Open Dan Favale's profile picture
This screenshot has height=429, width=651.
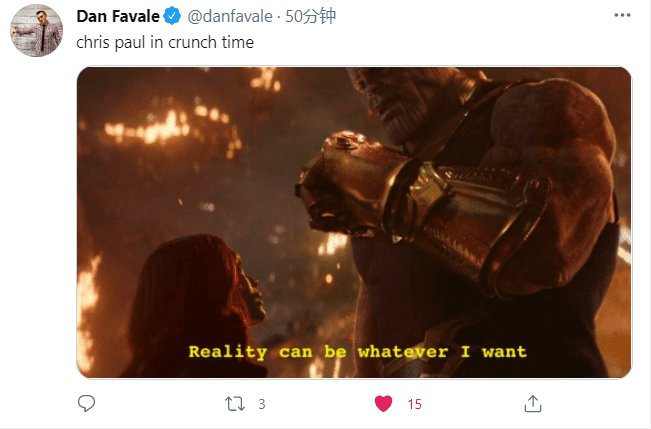click(37, 30)
